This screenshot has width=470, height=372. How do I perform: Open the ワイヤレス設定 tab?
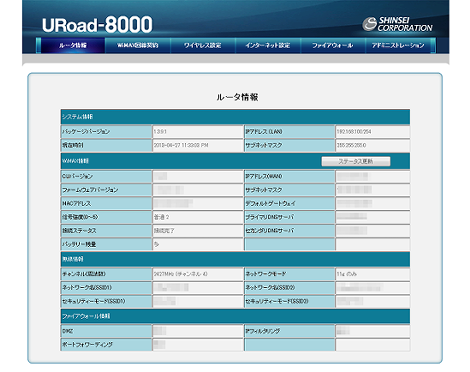[x=203, y=45]
